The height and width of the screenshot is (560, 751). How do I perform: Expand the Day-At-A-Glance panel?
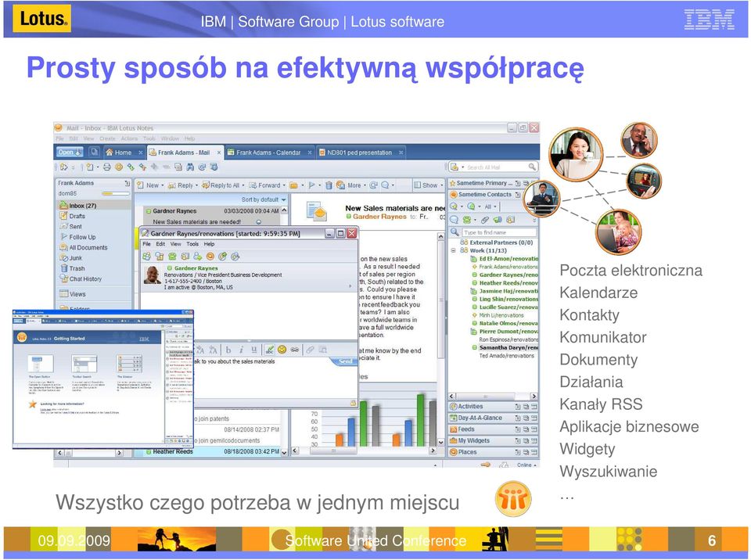493,418
